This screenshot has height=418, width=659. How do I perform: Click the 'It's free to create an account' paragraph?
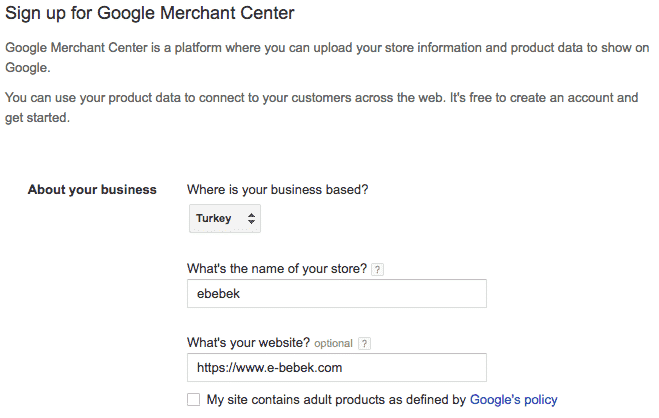click(x=322, y=108)
